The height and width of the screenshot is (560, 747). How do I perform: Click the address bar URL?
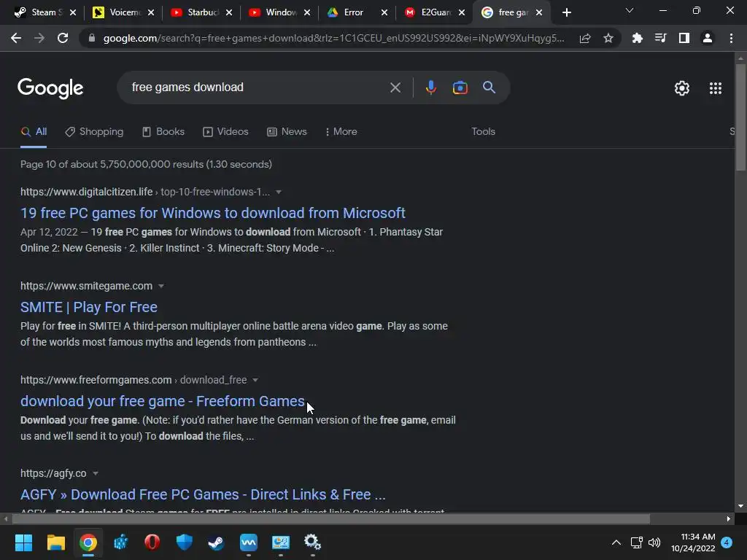pos(333,38)
